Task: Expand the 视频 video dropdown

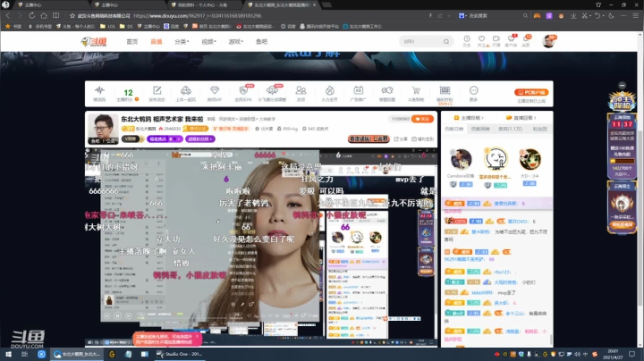Action: 208,41
